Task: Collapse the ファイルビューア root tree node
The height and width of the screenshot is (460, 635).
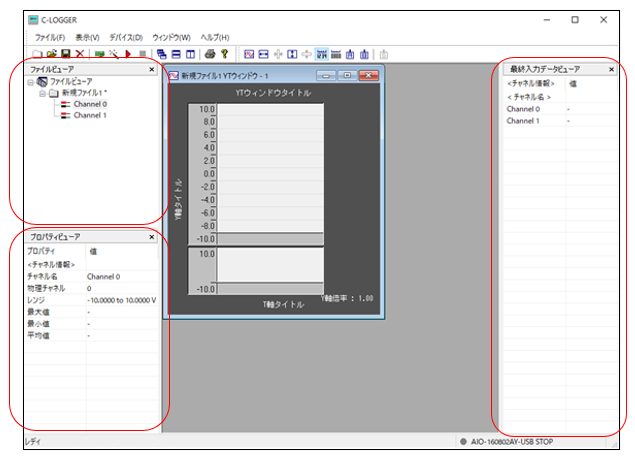Action: pos(31,82)
